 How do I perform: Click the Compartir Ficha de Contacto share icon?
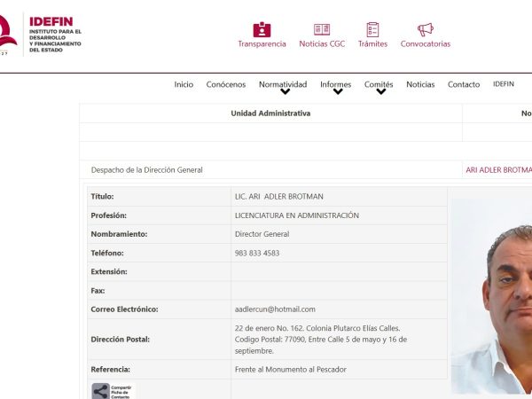click(x=101, y=390)
